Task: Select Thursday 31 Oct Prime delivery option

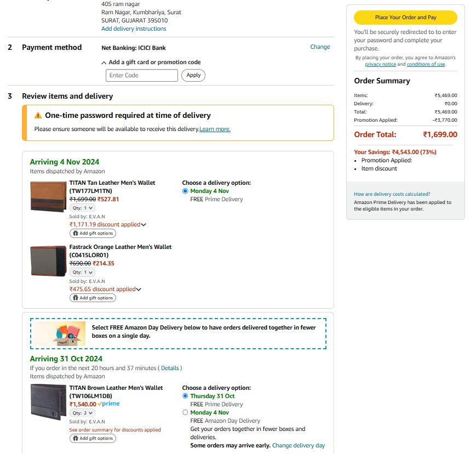Action: [x=185, y=396]
